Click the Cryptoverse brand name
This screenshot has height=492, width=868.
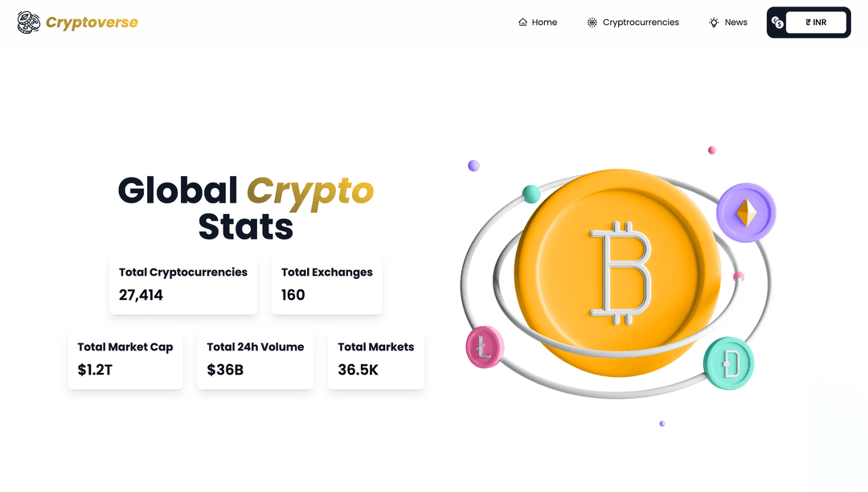(x=92, y=23)
